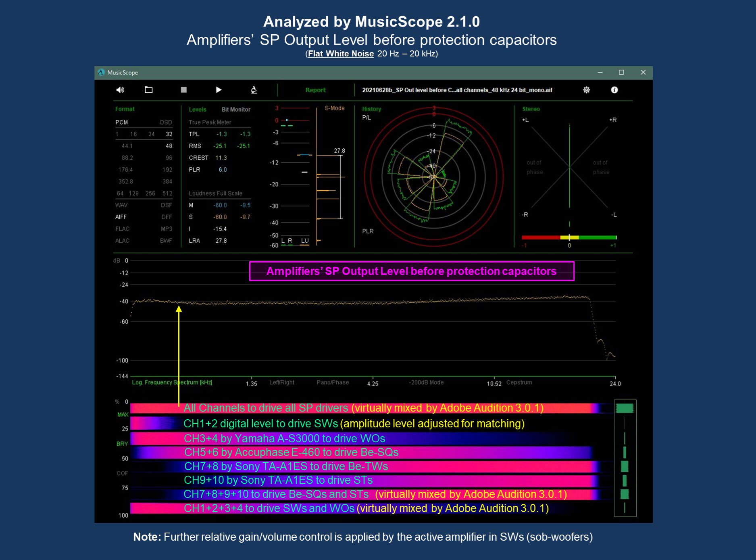Click the 48 sample rate value
The image size is (756, 560).
point(169,146)
